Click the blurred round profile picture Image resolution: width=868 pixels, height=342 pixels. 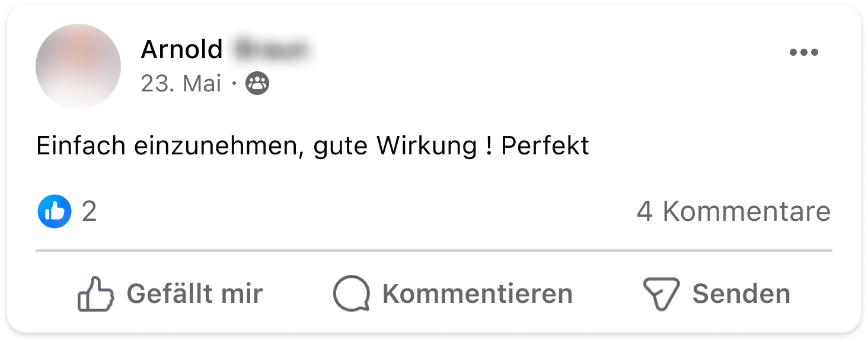[x=78, y=66]
